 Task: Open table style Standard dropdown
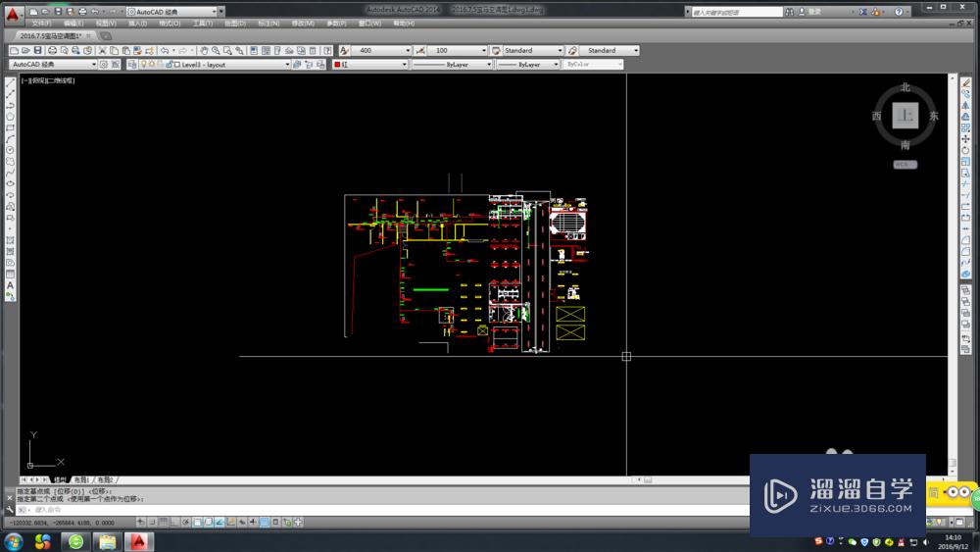532,51
